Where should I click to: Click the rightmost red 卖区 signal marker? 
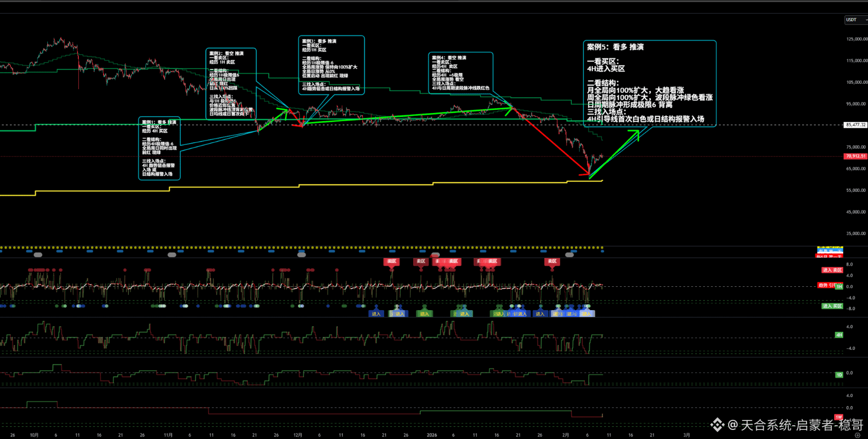[552, 261]
